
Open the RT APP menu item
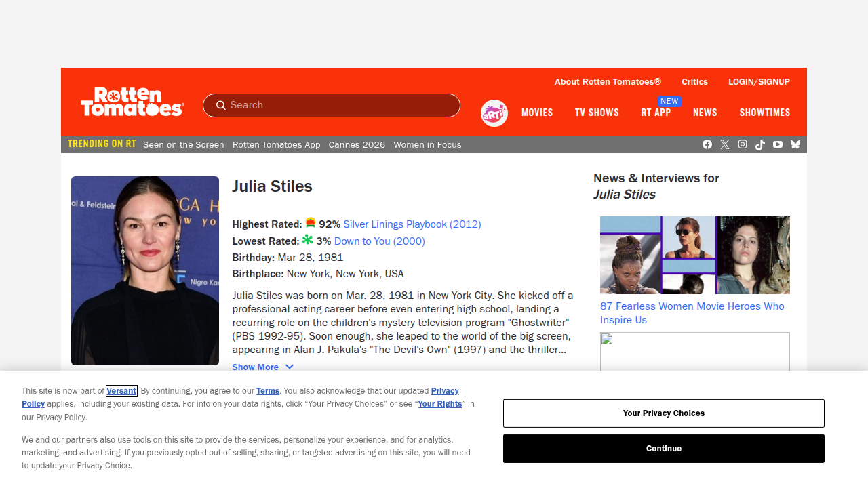(656, 113)
